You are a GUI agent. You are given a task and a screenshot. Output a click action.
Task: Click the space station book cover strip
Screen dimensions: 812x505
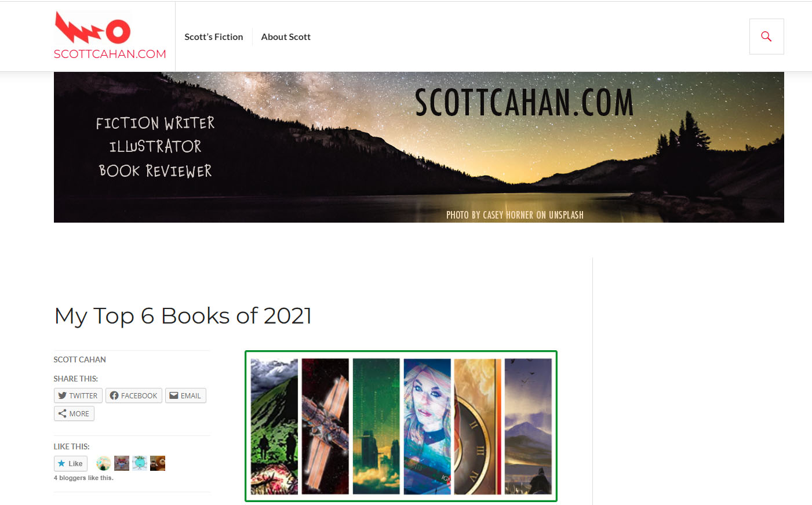click(x=325, y=426)
